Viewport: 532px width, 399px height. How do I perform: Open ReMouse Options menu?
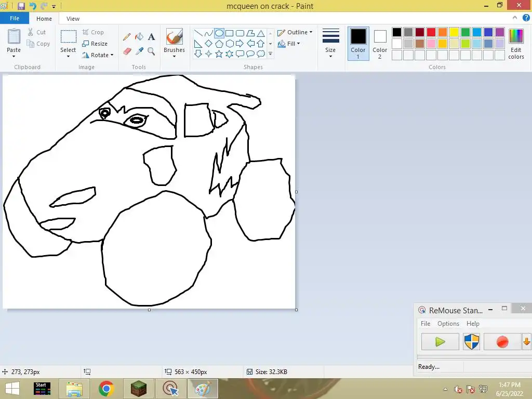(x=448, y=324)
